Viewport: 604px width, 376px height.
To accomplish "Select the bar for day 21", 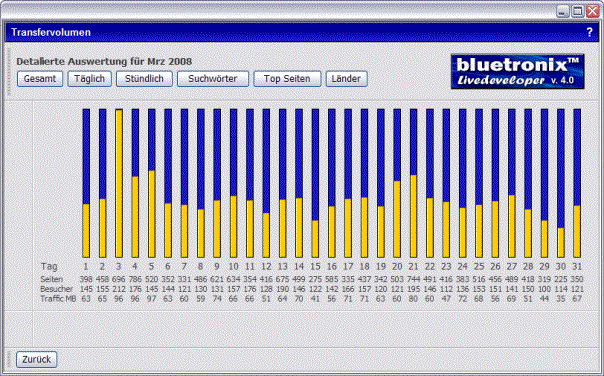I will tap(413, 183).
